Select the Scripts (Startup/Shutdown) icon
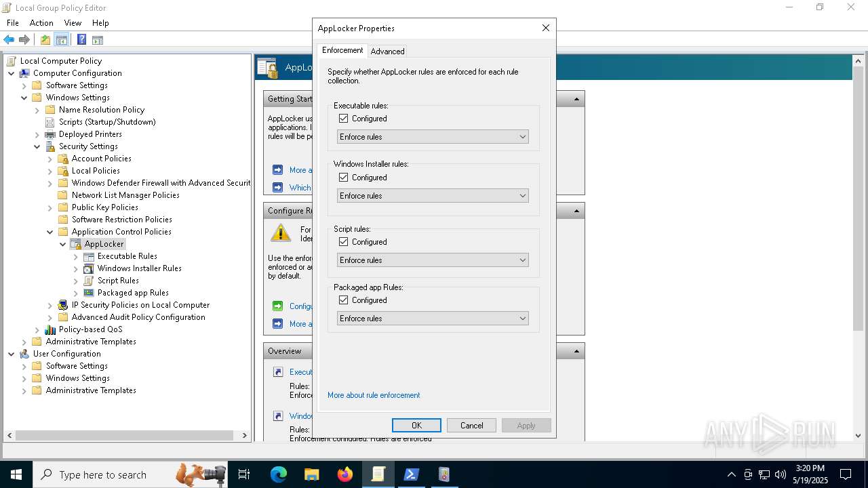Screen dimensions: 868x488 coord(50,122)
